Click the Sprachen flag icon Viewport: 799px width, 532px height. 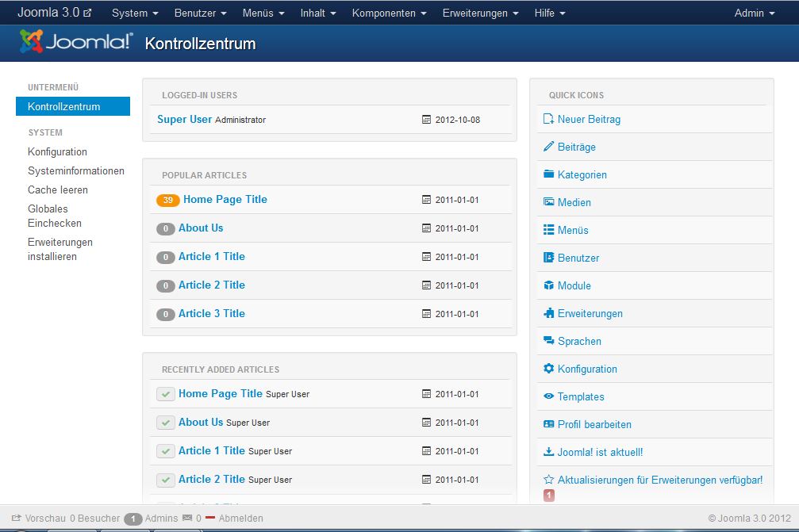[x=547, y=341]
